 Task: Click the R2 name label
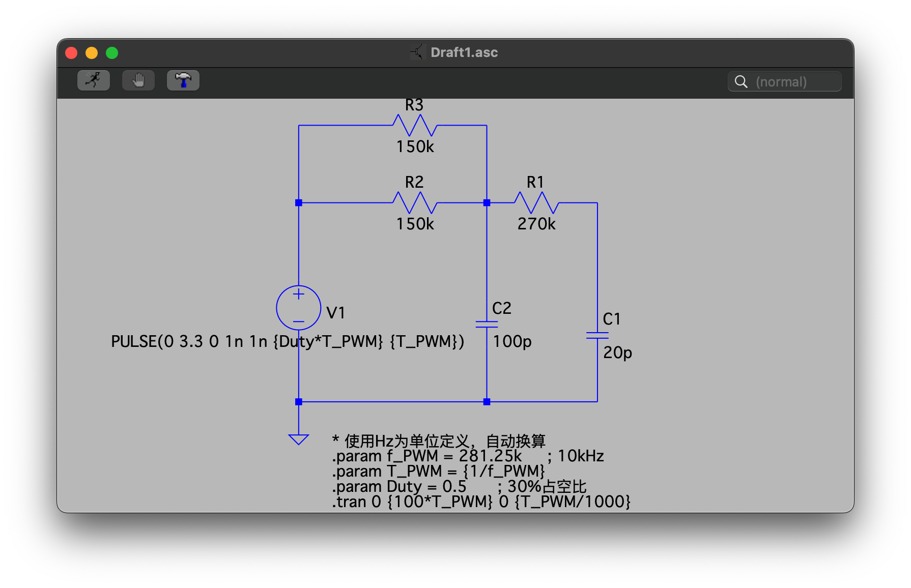click(x=414, y=182)
